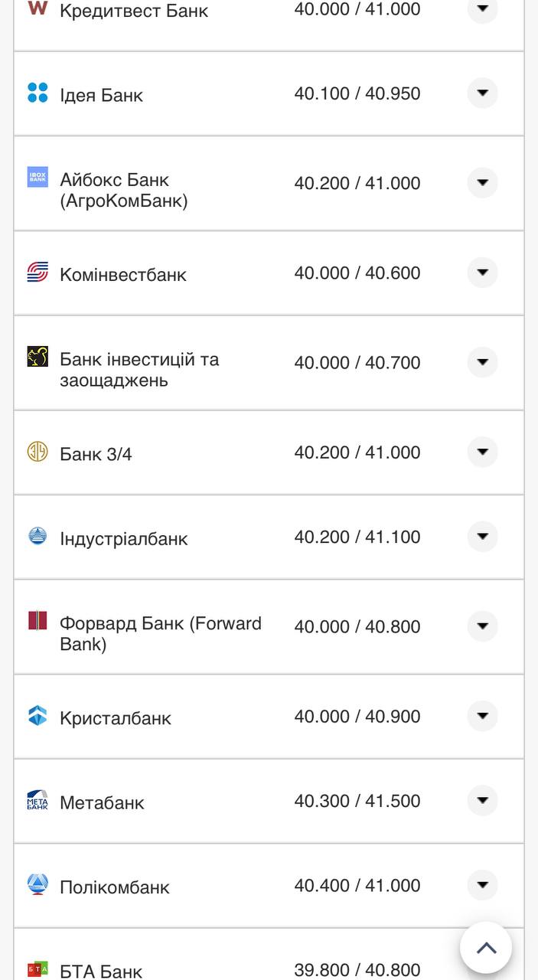The height and width of the screenshot is (980, 538).
Task: Click the Банк 3/4 gold logo
Action: (37, 452)
